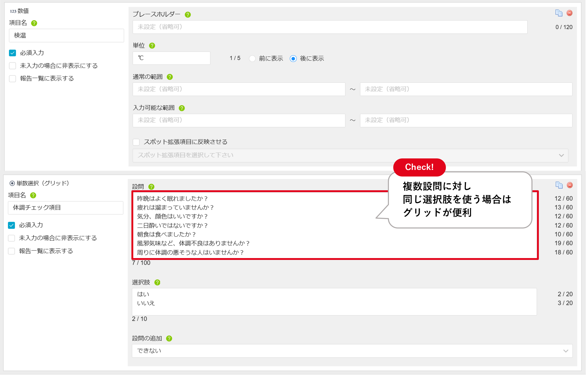This screenshot has height=383, width=588.
Task: Check スポット拡張項目に反映させる
Action: 136,142
